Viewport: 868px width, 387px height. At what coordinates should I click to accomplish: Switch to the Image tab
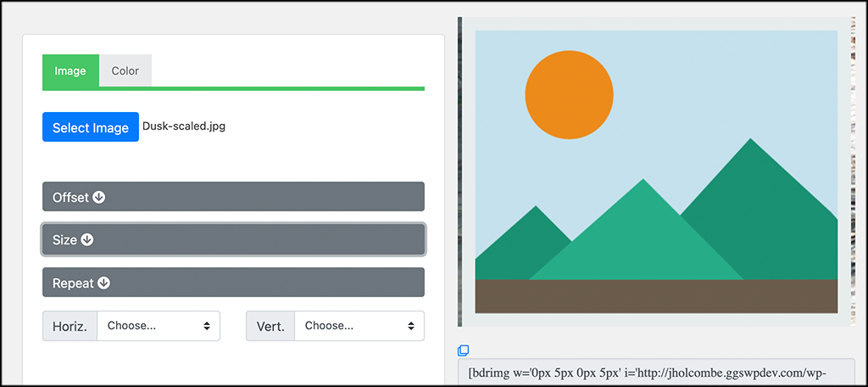click(x=70, y=71)
